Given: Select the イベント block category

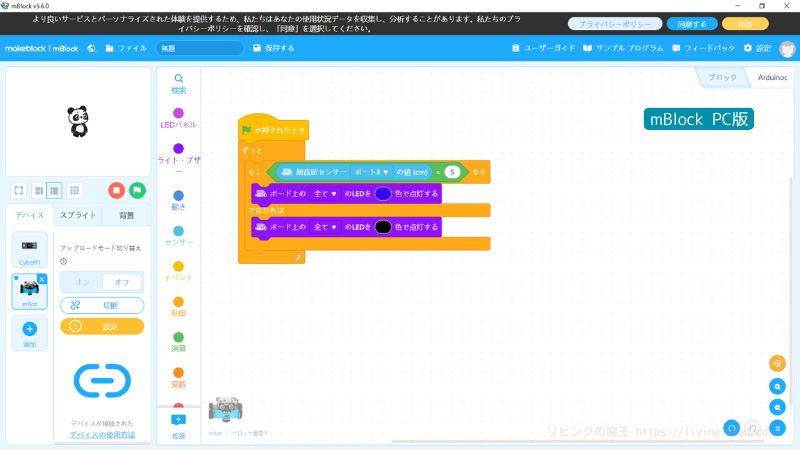Looking at the screenshot, I should 178,271.
